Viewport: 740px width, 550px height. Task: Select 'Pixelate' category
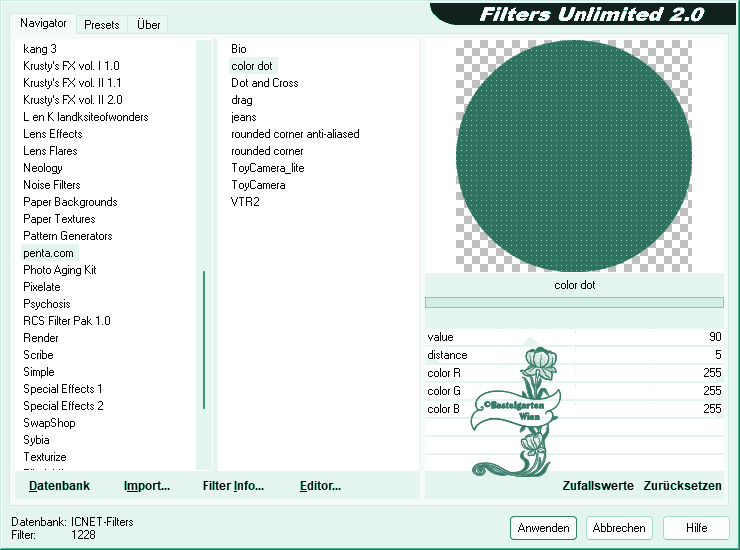coord(42,287)
